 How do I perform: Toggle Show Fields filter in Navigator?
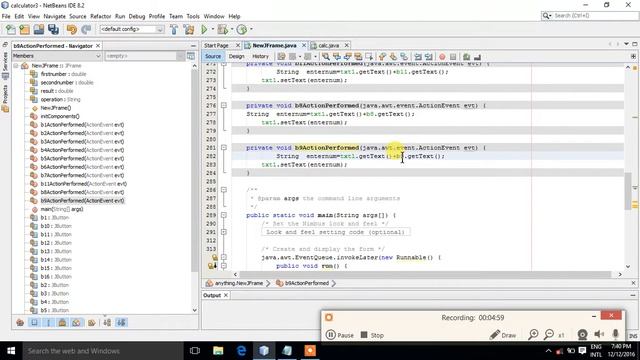[34, 323]
